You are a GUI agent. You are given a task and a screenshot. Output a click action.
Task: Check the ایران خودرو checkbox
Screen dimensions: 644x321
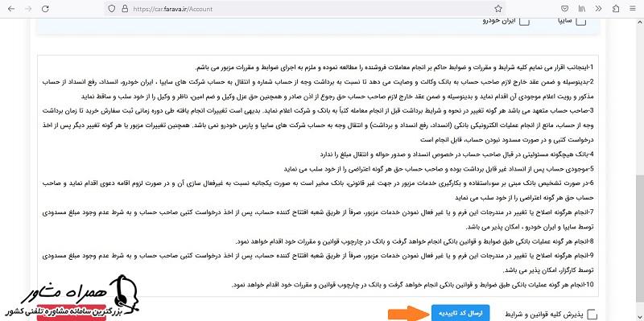tap(524, 21)
